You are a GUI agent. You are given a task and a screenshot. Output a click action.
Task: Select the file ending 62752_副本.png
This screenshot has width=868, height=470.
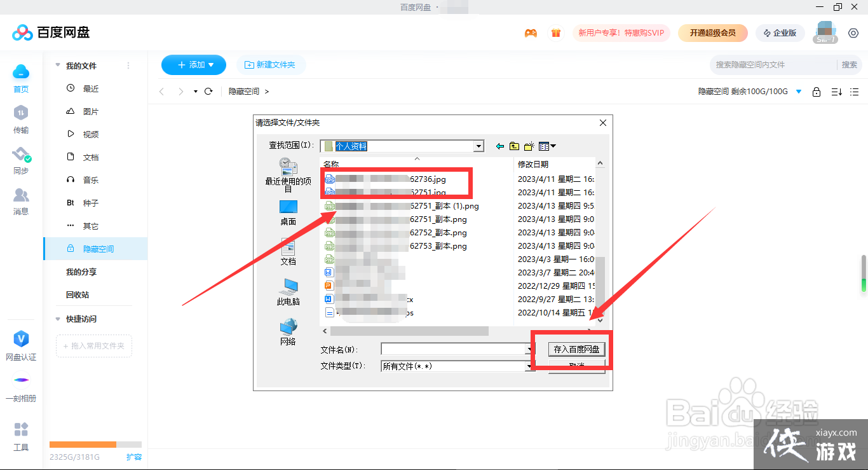(x=395, y=233)
